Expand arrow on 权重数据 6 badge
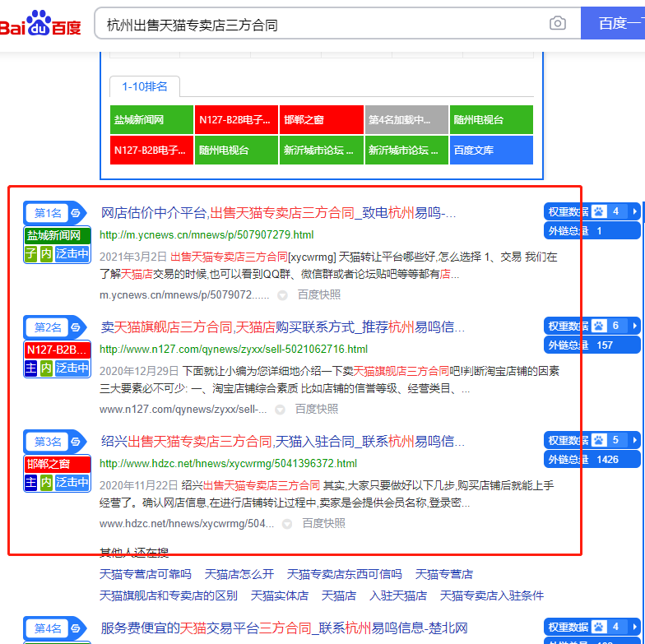Image resolution: width=645 pixels, height=644 pixels. pos(635,326)
